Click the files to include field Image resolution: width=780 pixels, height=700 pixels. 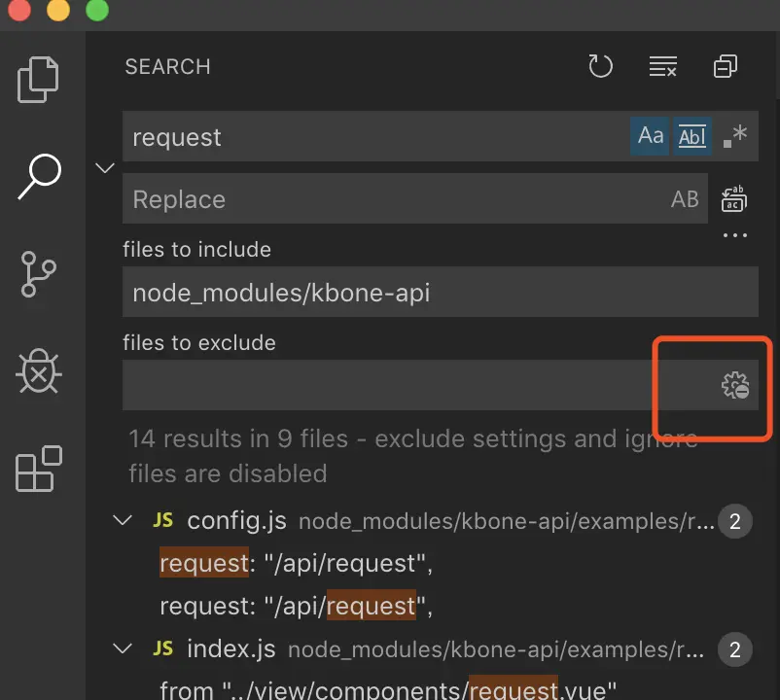[x=441, y=292]
